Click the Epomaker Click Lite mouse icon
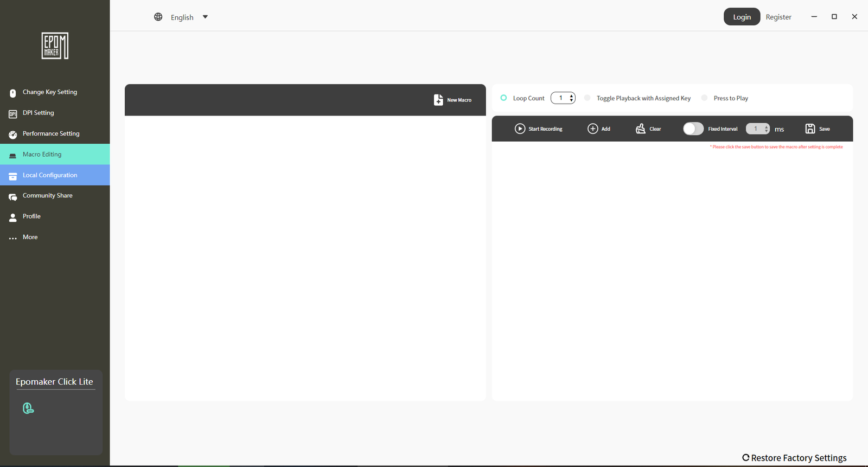The width and height of the screenshot is (868, 467). click(x=28, y=408)
